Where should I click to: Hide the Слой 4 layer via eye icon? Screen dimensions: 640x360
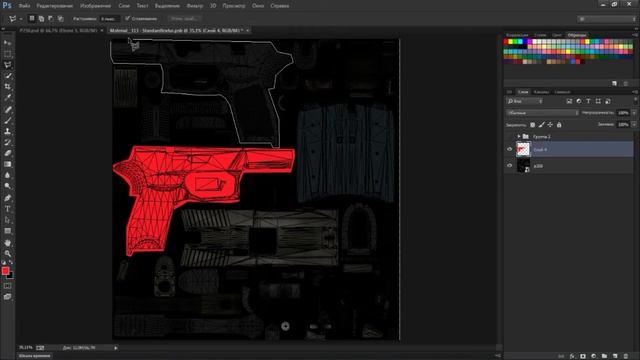[509, 149]
